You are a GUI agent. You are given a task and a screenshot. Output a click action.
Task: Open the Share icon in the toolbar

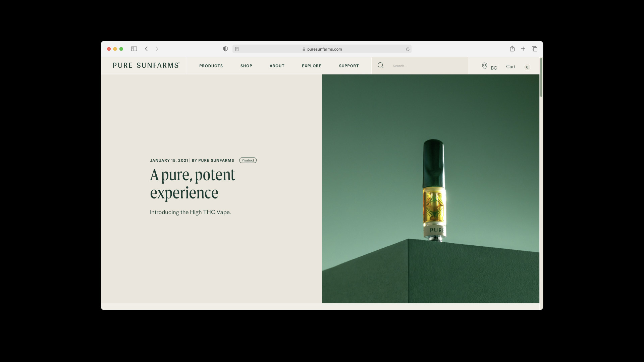click(512, 49)
